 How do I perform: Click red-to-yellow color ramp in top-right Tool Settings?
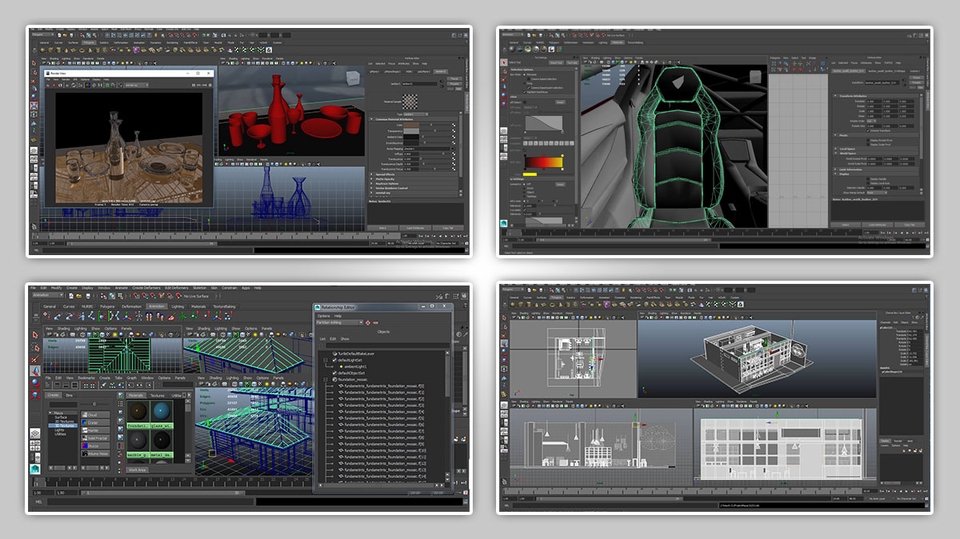coord(544,162)
